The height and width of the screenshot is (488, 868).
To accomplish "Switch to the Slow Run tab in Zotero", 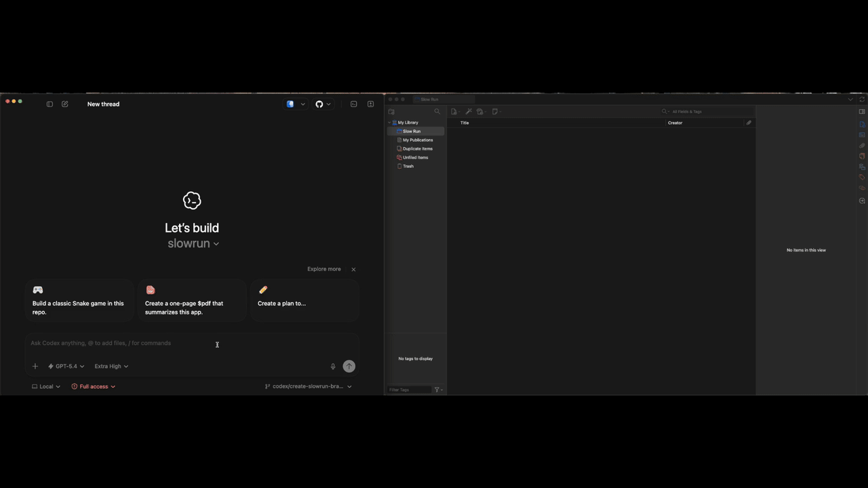I will 429,99.
